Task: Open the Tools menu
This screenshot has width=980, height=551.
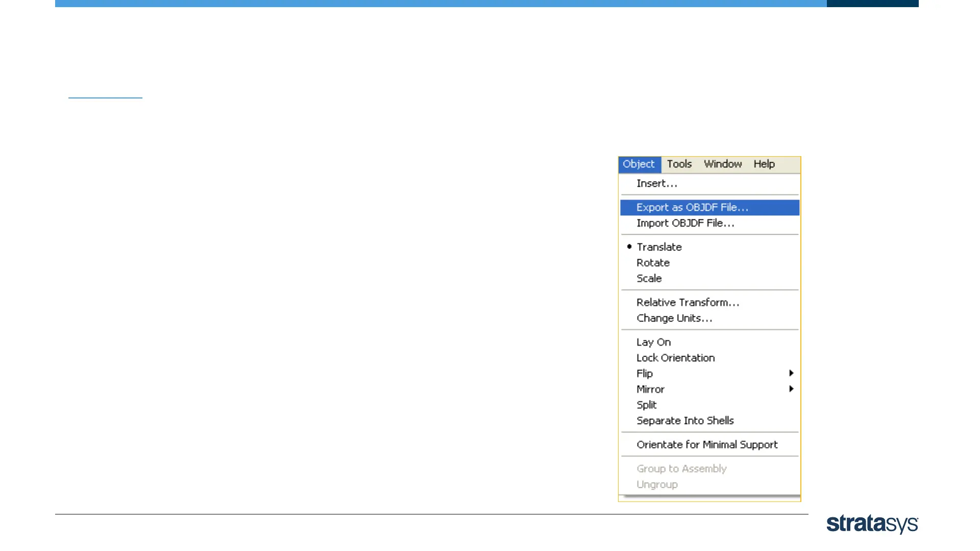Action: click(679, 164)
